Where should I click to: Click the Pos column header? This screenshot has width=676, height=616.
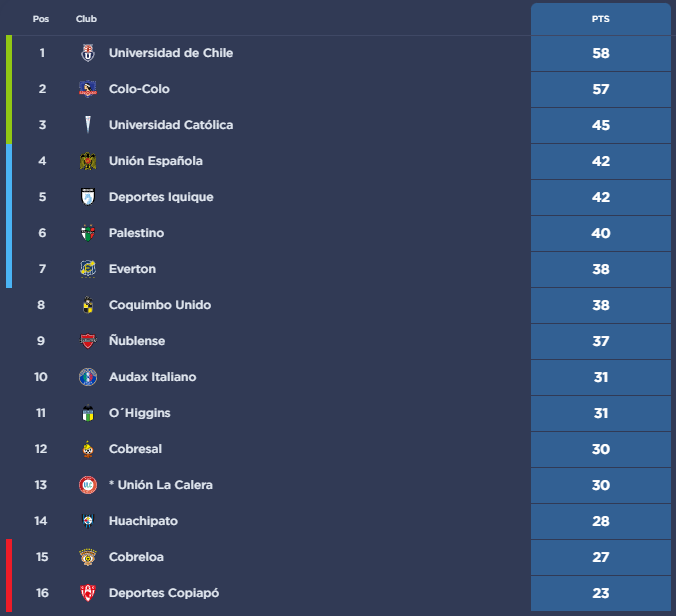[x=41, y=19]
